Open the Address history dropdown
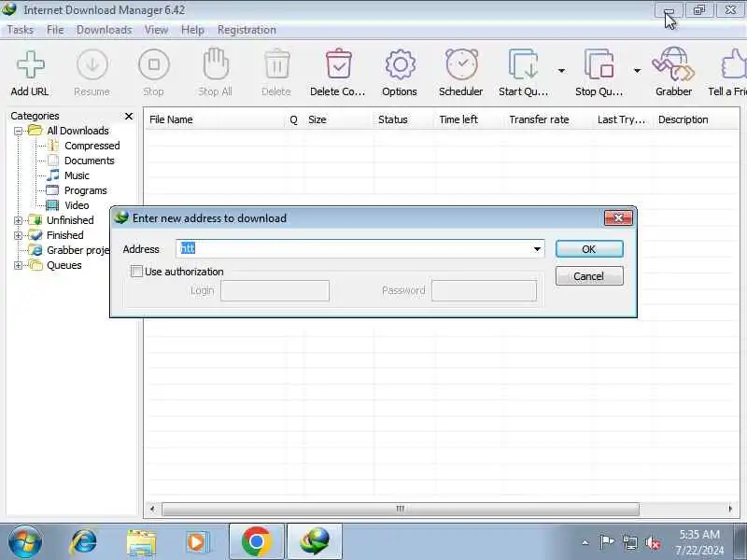The width and height of the screenshot is (747, 560). pyautogui.click(x=537, y=249)
